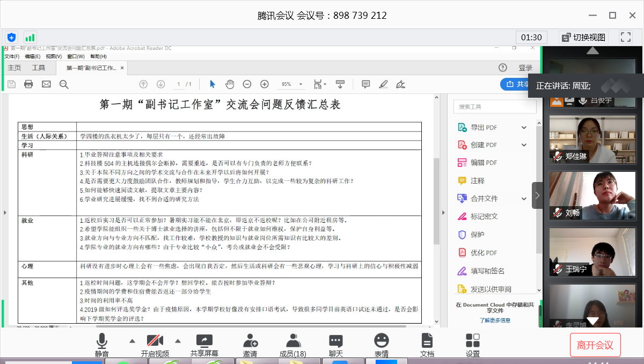Image resolution: width=644 pixels, height=364 pixels.
Task: Open the 文件(F) menu in Acrobat
Action: pos(12,56)
